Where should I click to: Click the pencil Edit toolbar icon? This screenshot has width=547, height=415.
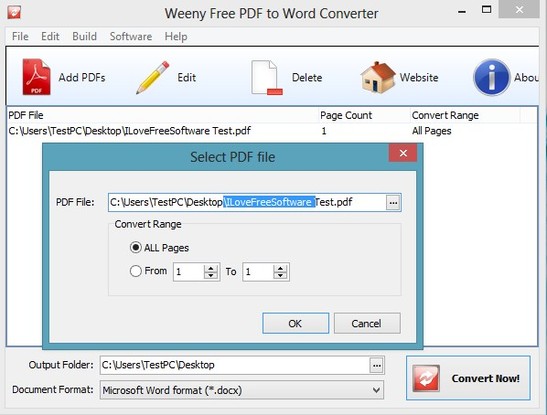pyautogui.click(x=152, y=77)
